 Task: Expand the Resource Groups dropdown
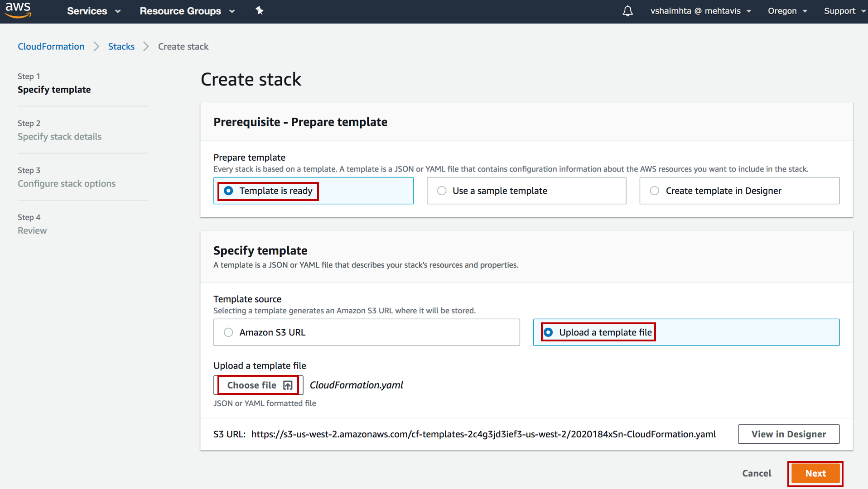pyautogui.click(x=187, y=11)
